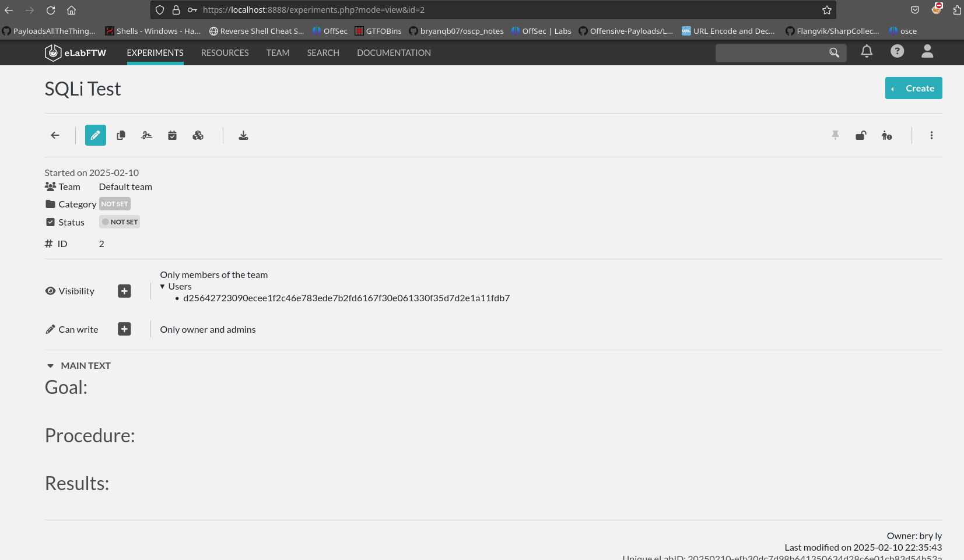This screenshot has width=964, height=560.
Task: Duplicate the experiment with the copy icon
Action: 121,135
